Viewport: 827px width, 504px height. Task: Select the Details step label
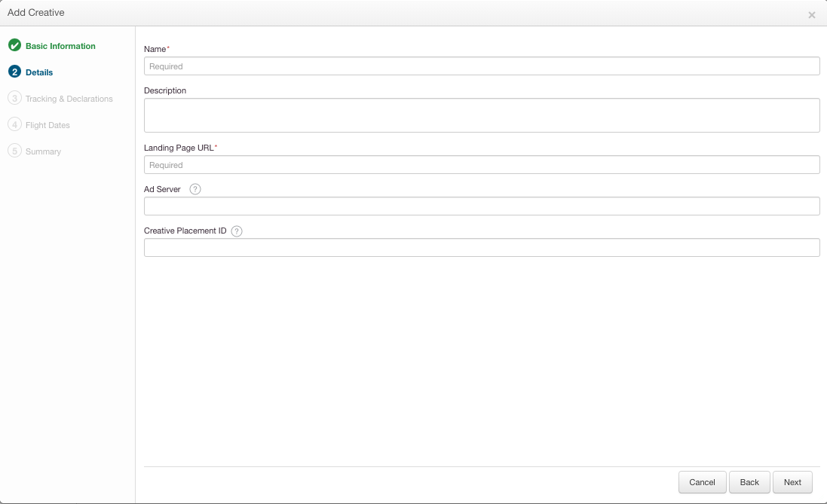[39, 72]
